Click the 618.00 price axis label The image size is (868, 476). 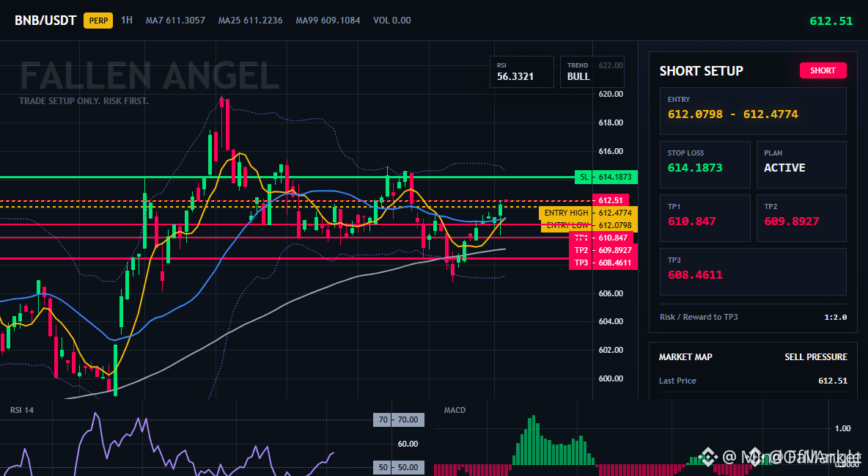pyautogui.click(x=611, y=122)
